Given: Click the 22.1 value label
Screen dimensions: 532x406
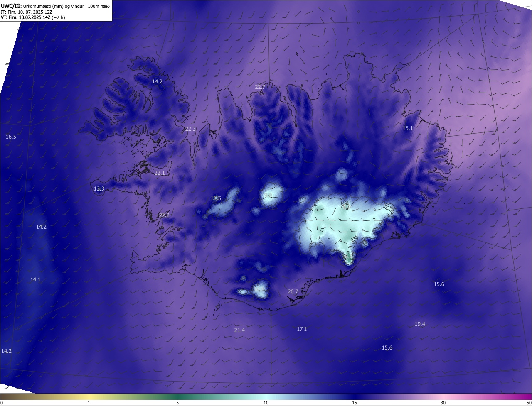Looking at the screenshot, I should [160, 173].
